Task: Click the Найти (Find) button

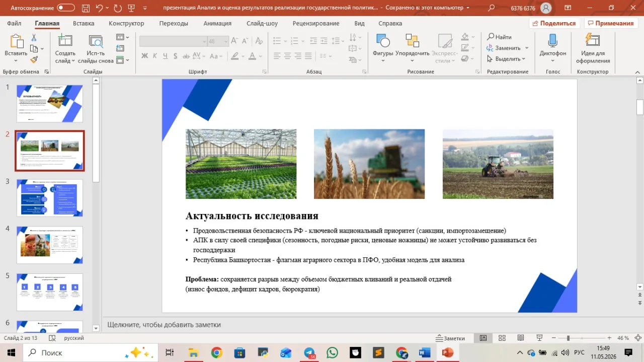Action: 499,37
